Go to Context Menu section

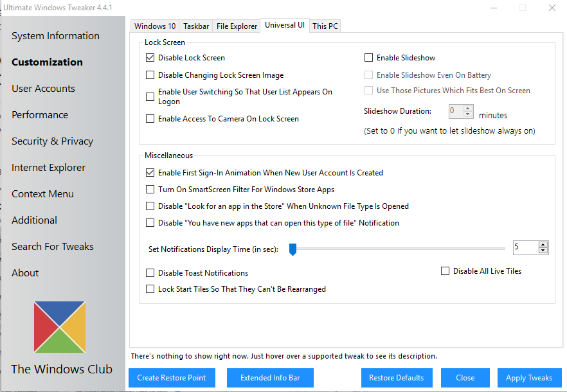click(x=42, y=194)
